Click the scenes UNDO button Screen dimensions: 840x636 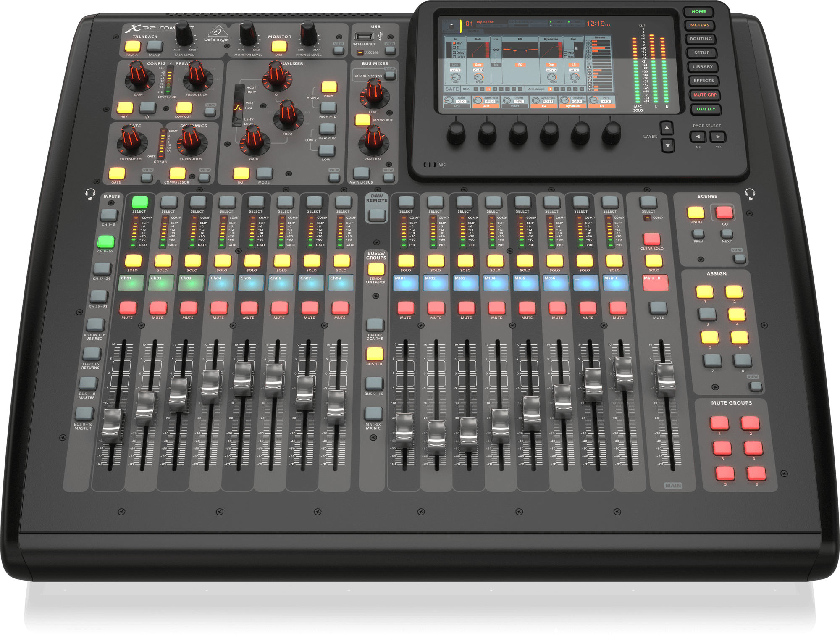tap(696, 213)
